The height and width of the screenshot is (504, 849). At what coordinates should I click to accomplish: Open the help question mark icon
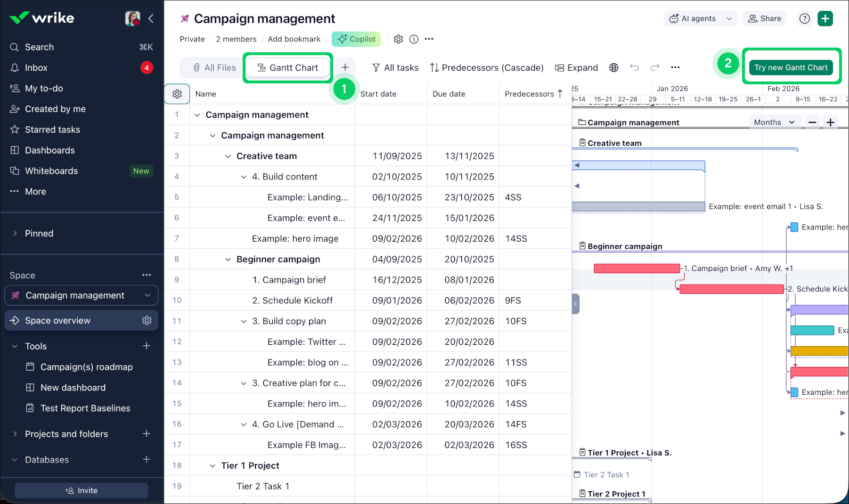(805, 18)
